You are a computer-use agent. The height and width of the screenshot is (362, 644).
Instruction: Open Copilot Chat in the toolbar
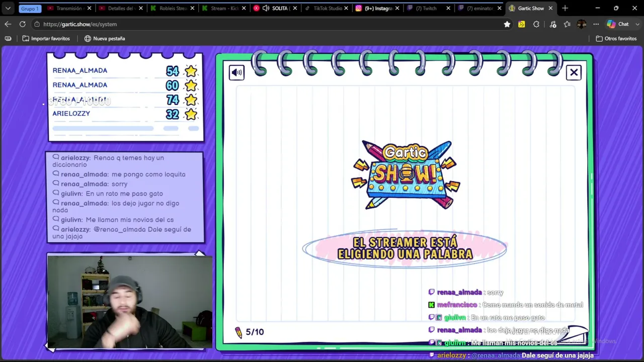tap(618, 24)
